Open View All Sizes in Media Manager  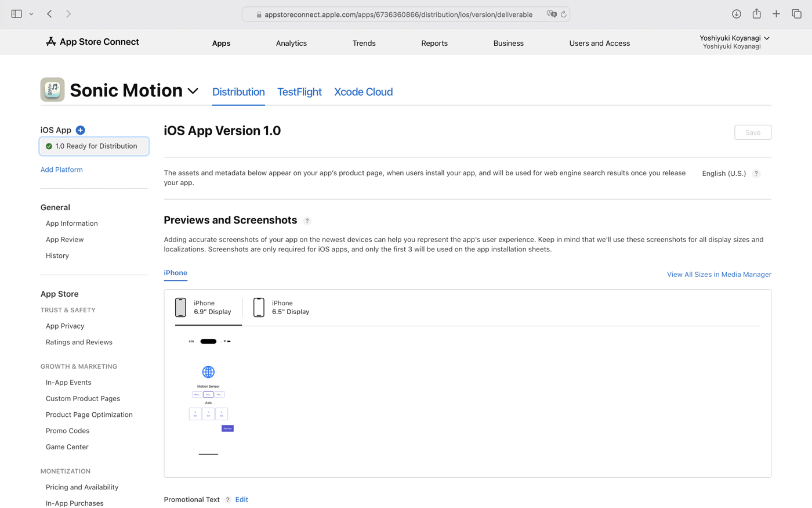tap(719, 274)
